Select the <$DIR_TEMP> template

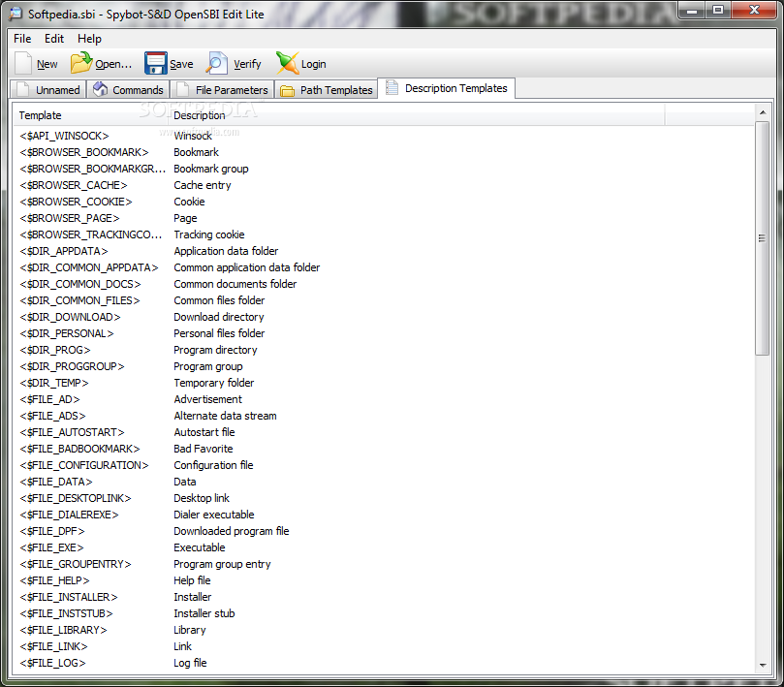(x=54, y=383)
